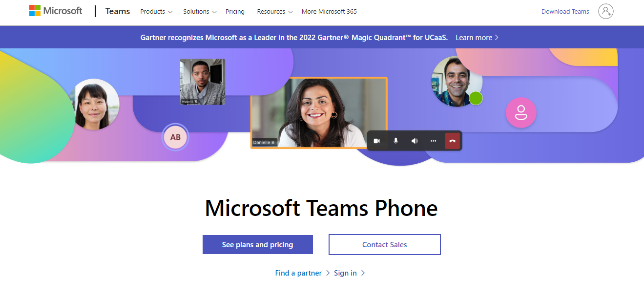
Task: Go to the Teams home link
Action: click(118, 11)
